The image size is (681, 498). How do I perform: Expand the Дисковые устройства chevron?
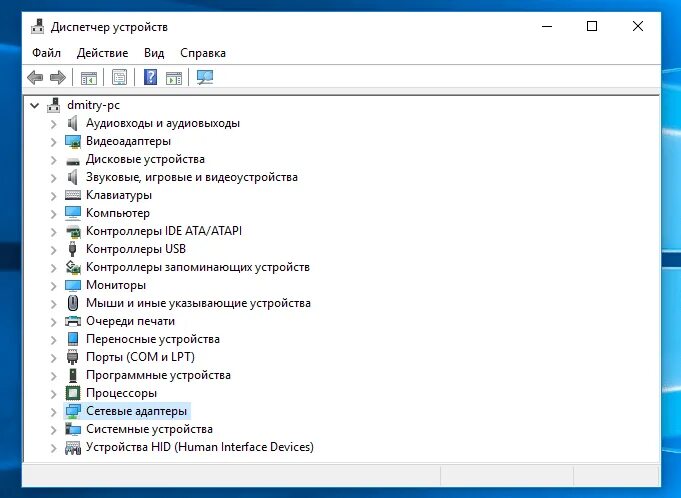(53, 160)
